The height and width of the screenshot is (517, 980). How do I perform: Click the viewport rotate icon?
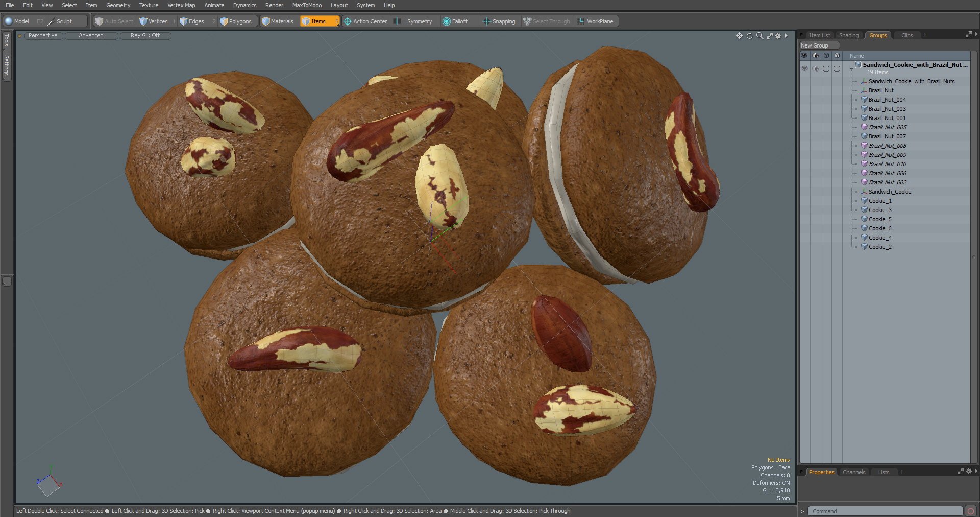click(x=749, y=36)
